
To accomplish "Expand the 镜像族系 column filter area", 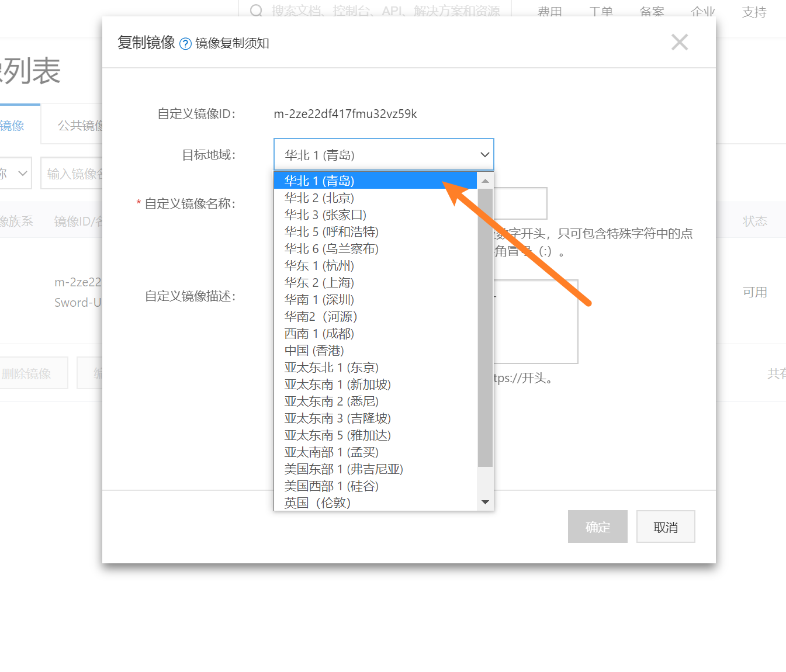I will pyautogui.click(x=18, y=221).
